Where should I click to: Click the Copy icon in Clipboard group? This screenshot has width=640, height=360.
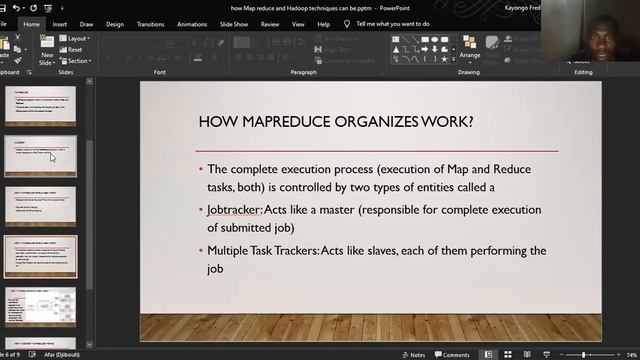click(x=18, y=49)
